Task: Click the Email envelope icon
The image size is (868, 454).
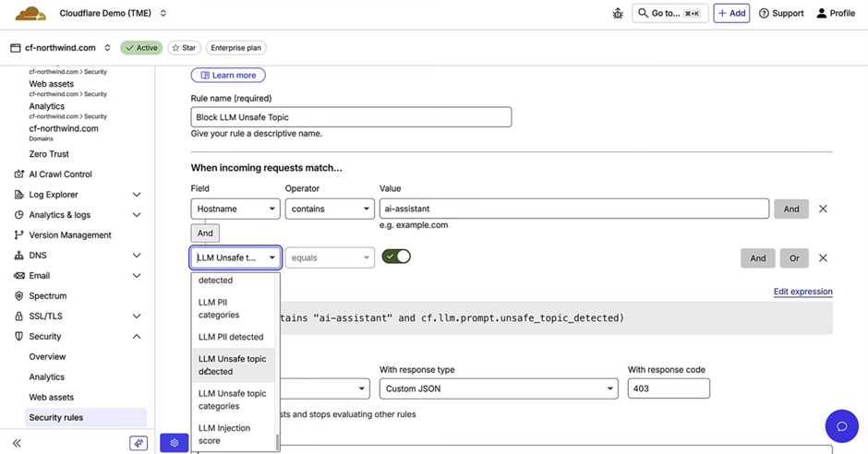Action: (18, 276)
